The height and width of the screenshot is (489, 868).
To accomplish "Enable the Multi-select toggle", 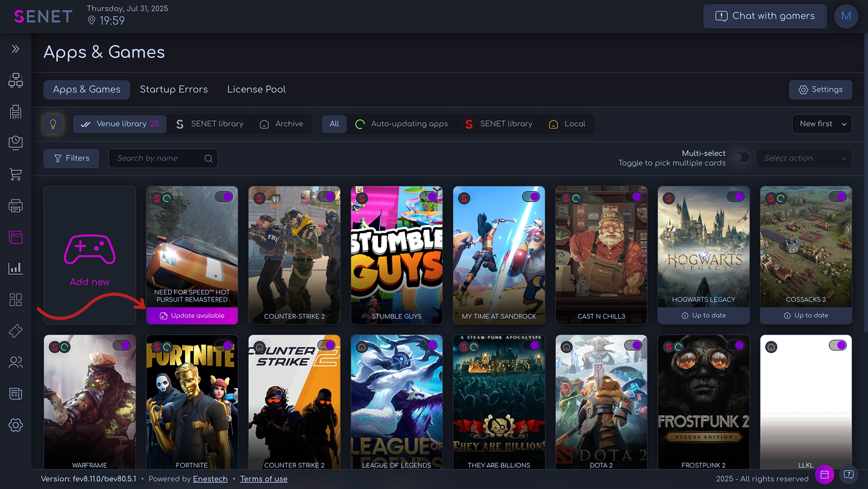I will [x=741, y=158].
